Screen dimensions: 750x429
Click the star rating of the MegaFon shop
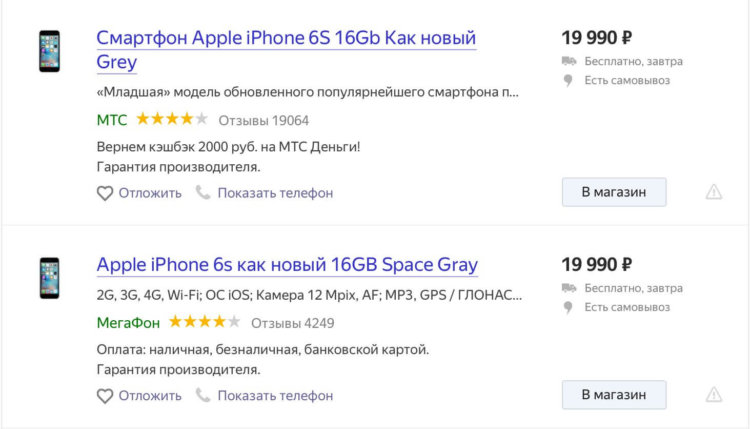(205, 322)
